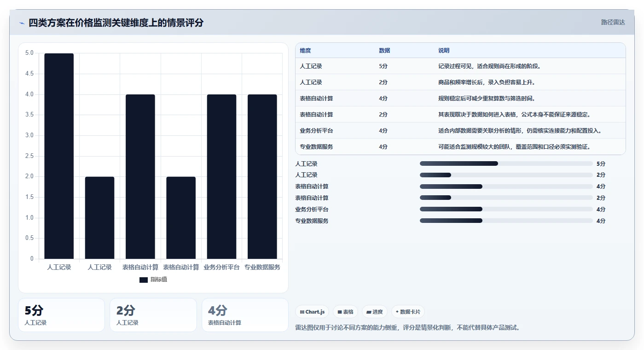Click the 数据 column header
644x350 pixels.
384,51
